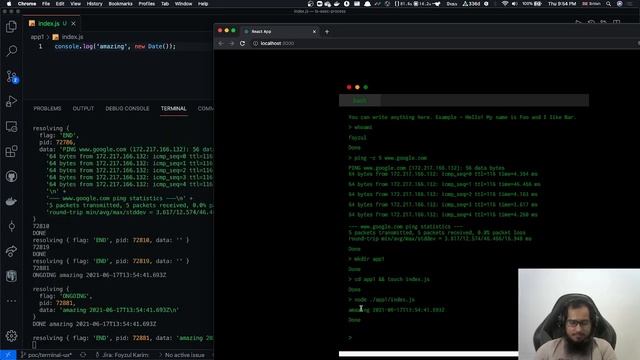Image resolution: width=640 pixels, height=360 pixels.
Task: Click 'whoami' command in web terminal
Action: pos(363,127)
